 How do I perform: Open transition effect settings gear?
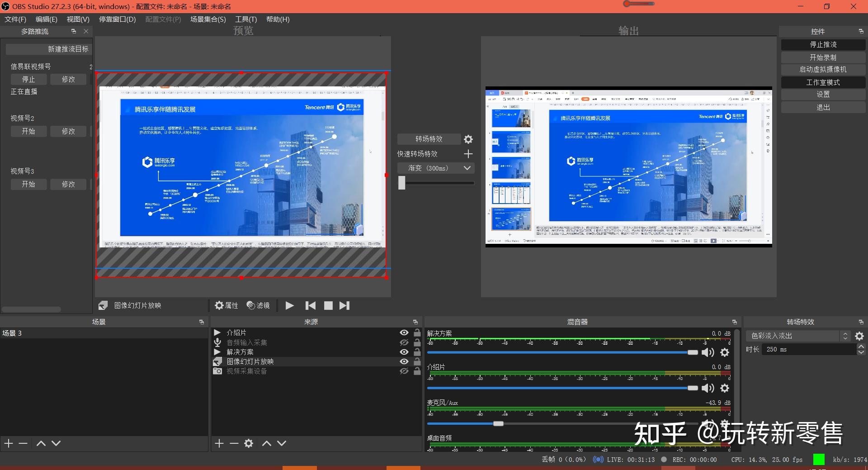(x=468, y=139)
